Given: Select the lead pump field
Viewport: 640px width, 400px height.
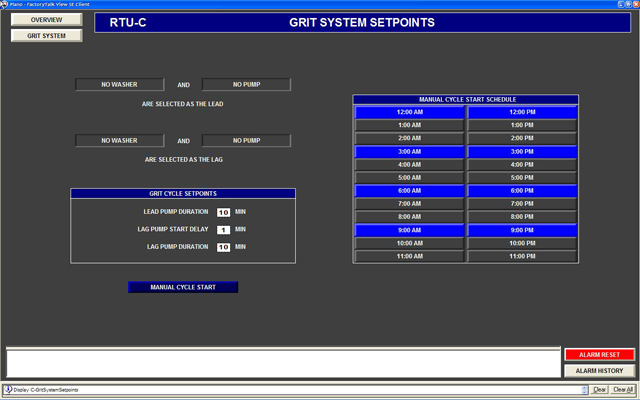Looking at the screenshot, I should (246, 85).
